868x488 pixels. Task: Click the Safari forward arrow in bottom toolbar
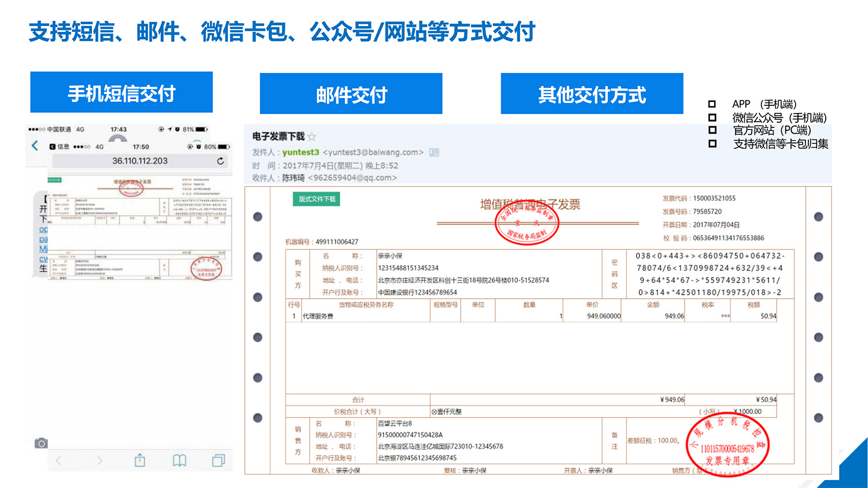[100, 461]
